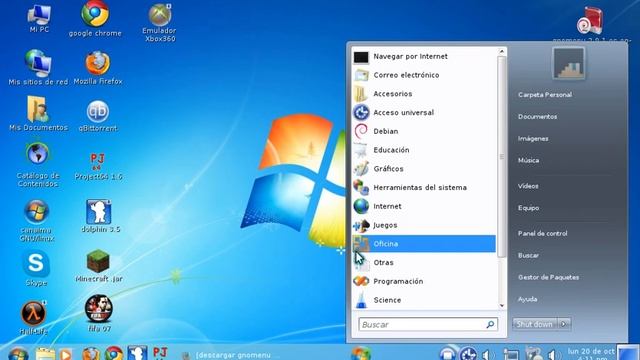Open the Mi PC desktop icon

(39, 18)
